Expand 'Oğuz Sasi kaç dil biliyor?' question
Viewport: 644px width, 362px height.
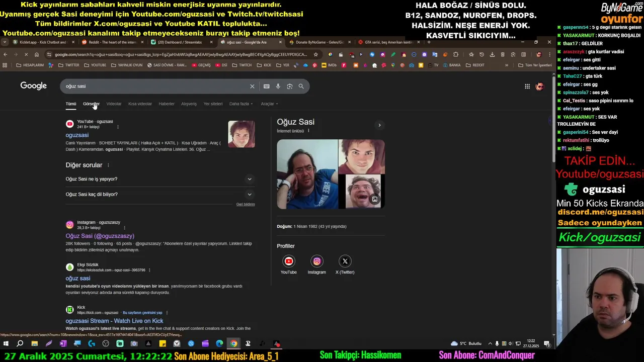[160, 194]
